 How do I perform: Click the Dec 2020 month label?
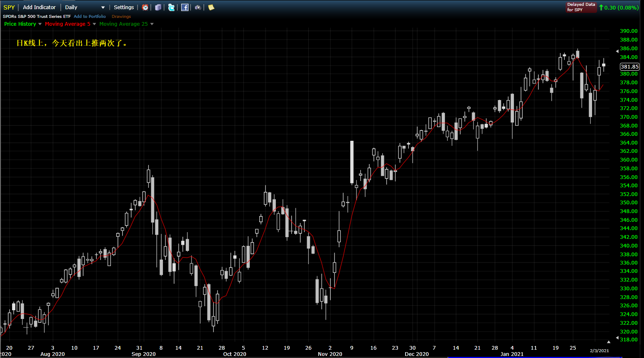[417, 354]
